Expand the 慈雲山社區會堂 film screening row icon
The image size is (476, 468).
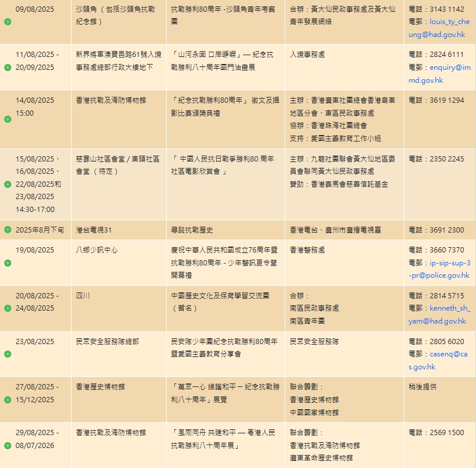(x=8, y=184)
